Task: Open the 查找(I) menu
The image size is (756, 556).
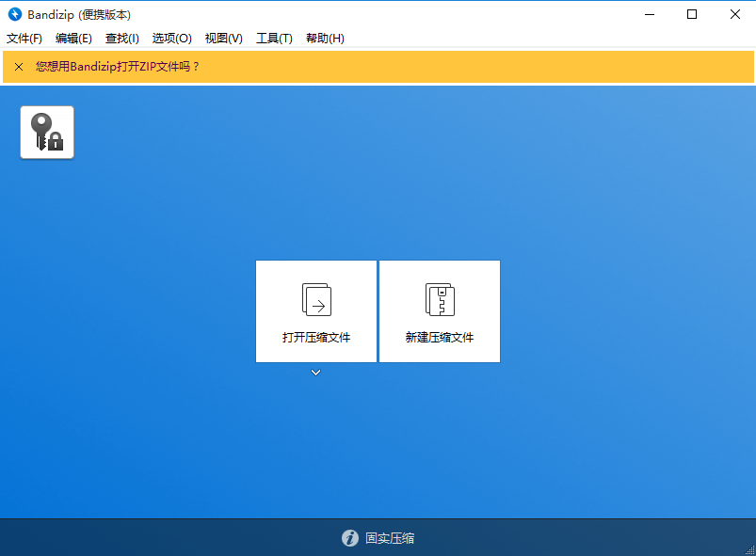Action: [x=122, y=39]
